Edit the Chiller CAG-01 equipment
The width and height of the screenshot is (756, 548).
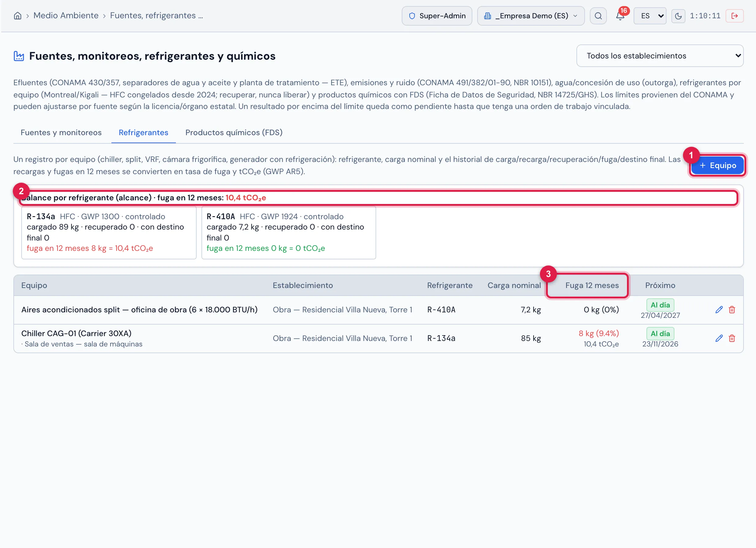click(719, 338)
